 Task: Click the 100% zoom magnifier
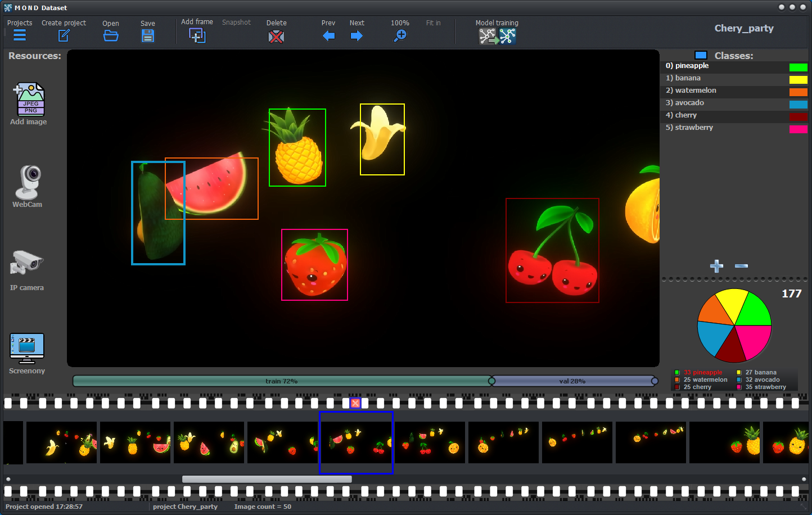click(x=400, y=36)
